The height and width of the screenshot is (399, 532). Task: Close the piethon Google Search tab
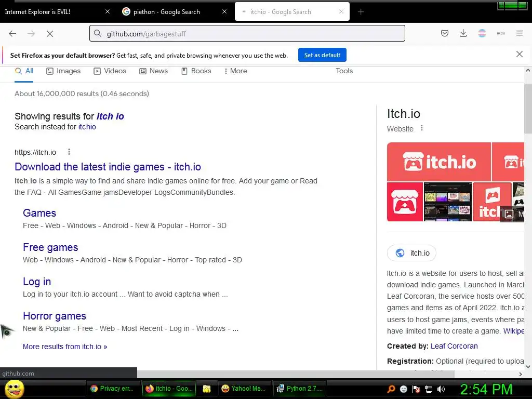pos(224,11)
